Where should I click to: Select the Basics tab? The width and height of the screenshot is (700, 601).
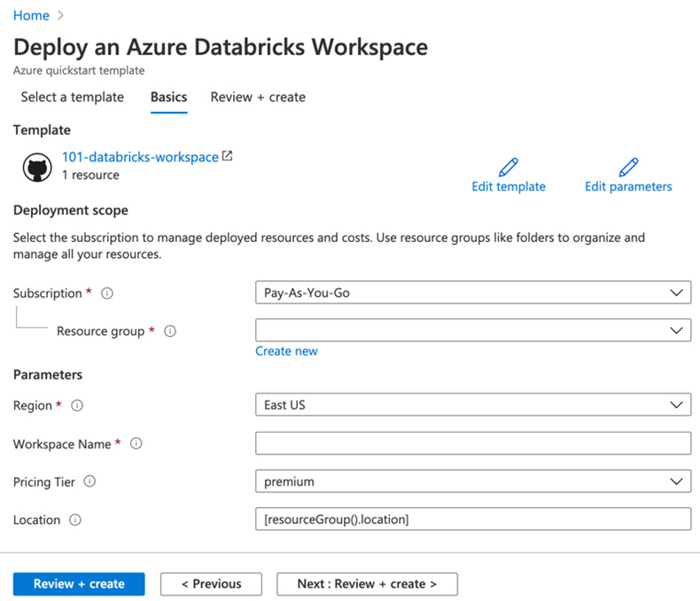[168, 97]
